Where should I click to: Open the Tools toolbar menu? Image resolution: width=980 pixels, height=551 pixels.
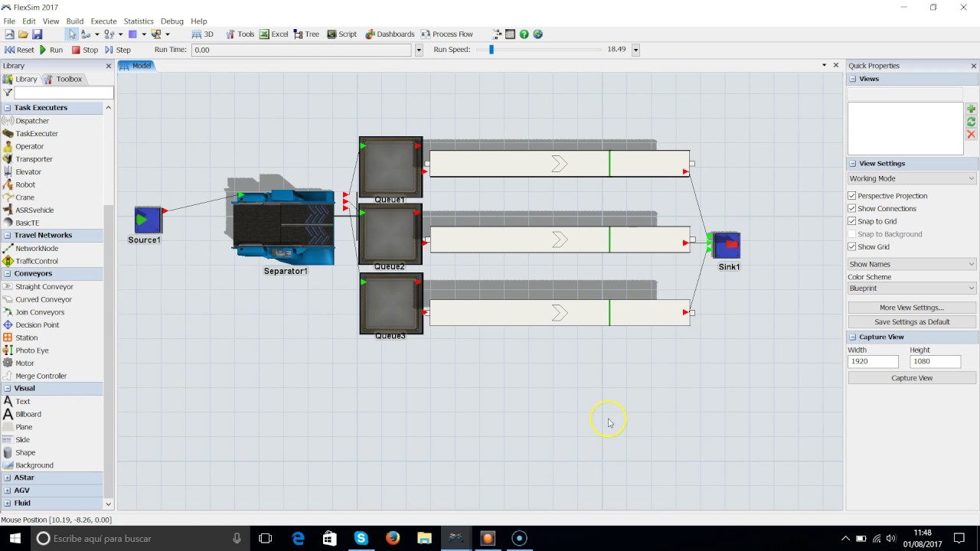coord(240,34)
